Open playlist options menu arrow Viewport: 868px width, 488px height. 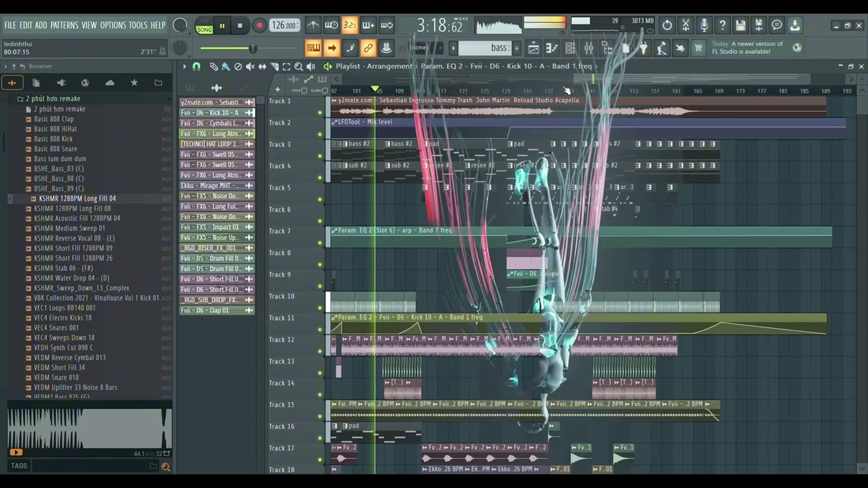tap(184, 66)
